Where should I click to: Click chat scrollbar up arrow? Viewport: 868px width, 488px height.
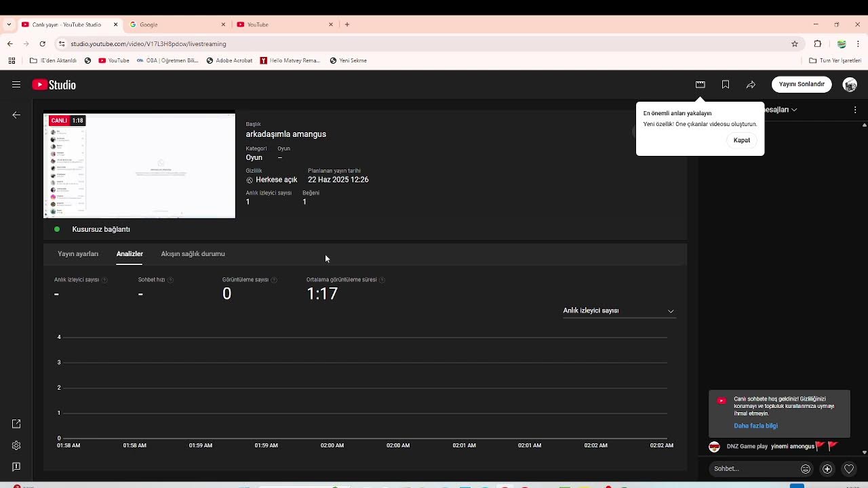click(x=865, y=125)
